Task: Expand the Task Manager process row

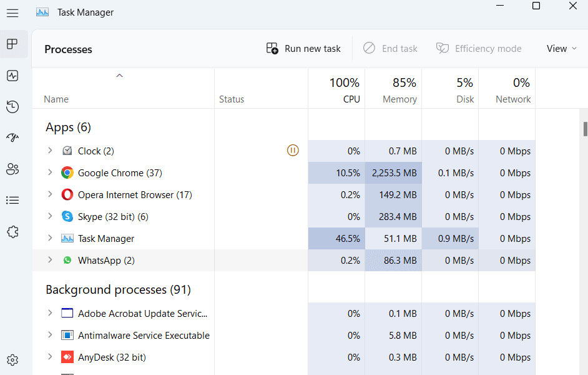Action: point(50,237)
